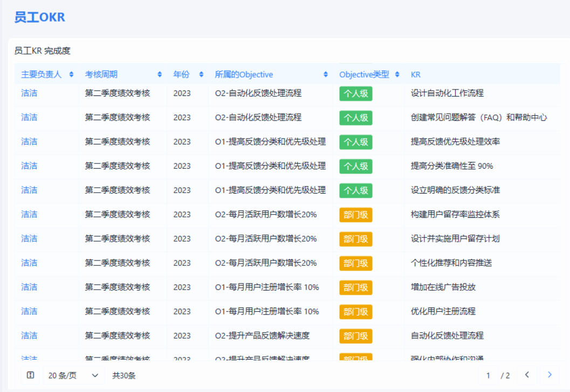This screenshot has width=570, height=392.
Task: Open the 20条/页 page size dropdown
Action: [73, 375]
